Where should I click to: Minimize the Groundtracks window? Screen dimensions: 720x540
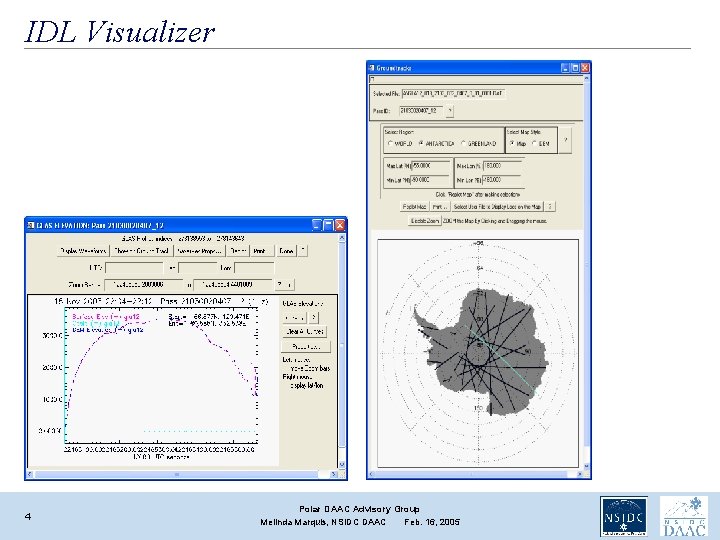565,68
